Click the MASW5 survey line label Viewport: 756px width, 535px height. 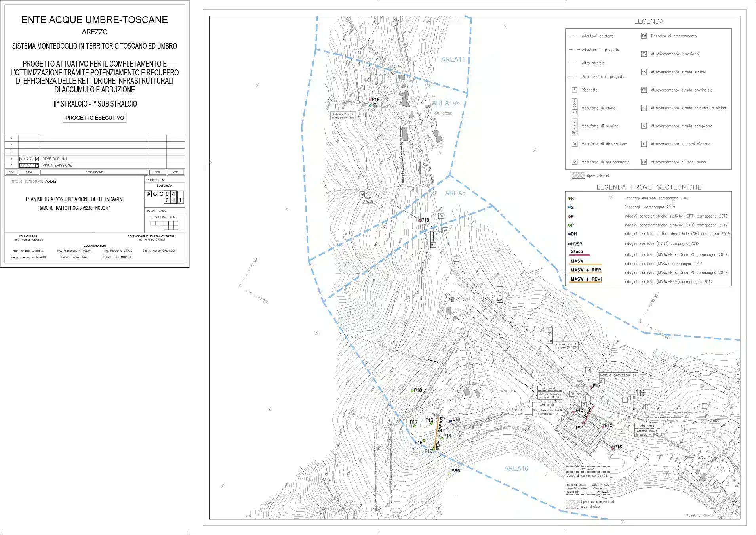coord(441,424)
